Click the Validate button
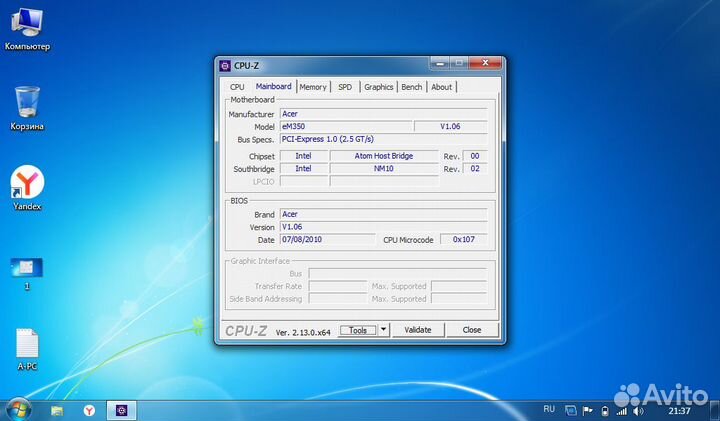The image size is (720, 421). click(418, 330)
